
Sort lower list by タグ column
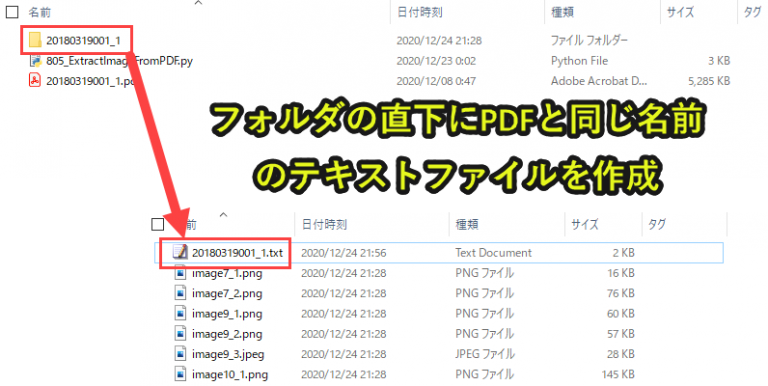pos(657,224)
